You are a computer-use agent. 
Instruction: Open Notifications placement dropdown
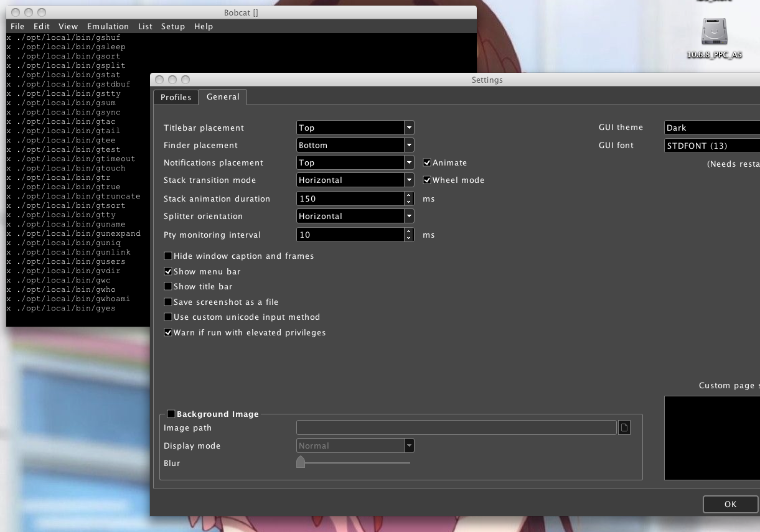tap(355, 162)
